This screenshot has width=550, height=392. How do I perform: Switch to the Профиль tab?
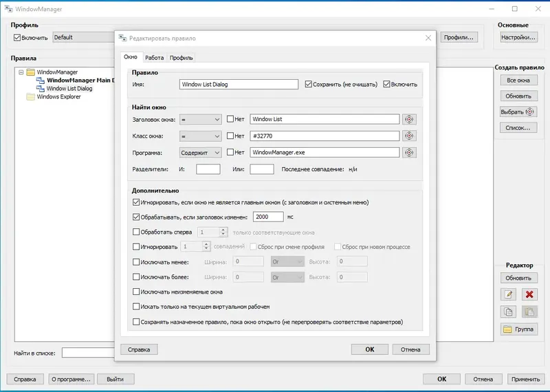(x=181, y=58)
